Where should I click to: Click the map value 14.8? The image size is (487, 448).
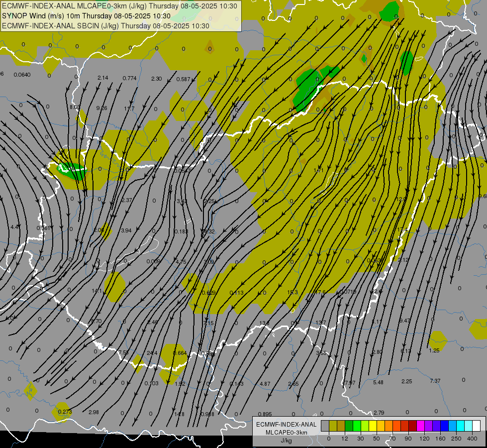coord(179,414)
